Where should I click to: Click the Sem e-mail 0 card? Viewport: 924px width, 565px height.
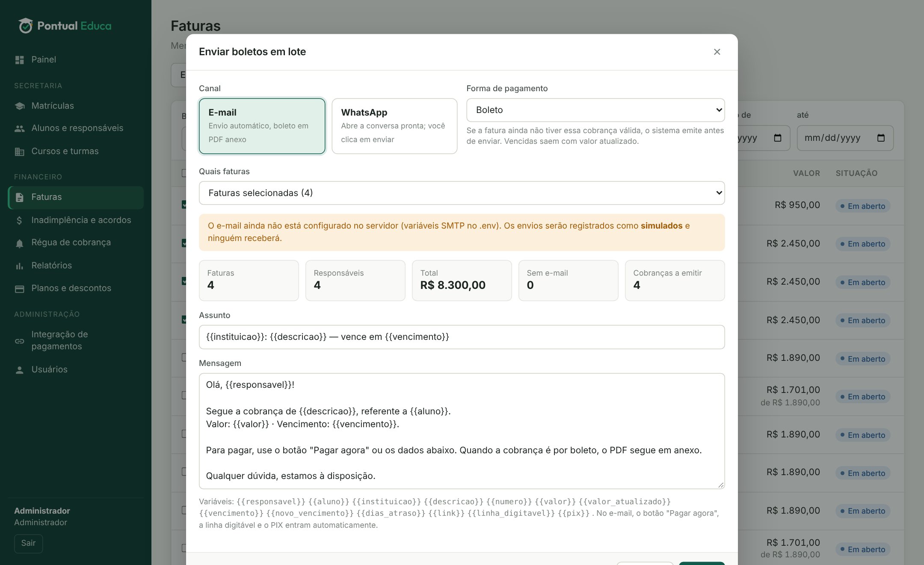(x=568, y=280)
